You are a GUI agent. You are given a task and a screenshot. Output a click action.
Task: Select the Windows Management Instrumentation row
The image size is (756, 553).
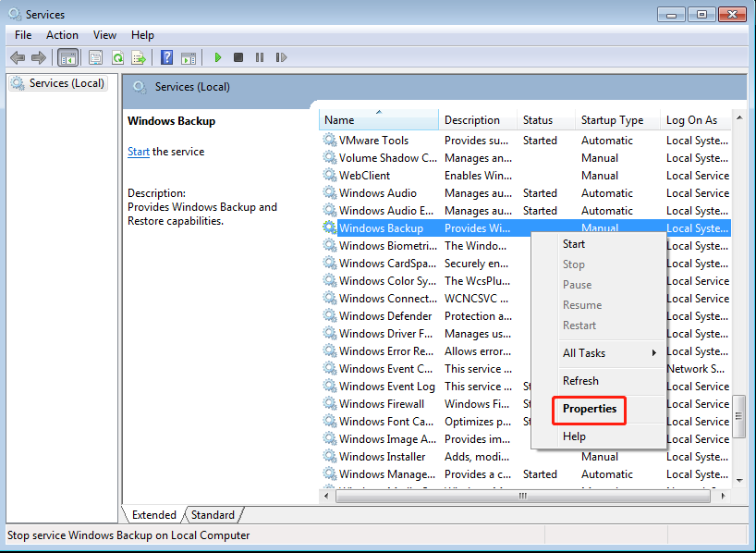pos(526,473)
